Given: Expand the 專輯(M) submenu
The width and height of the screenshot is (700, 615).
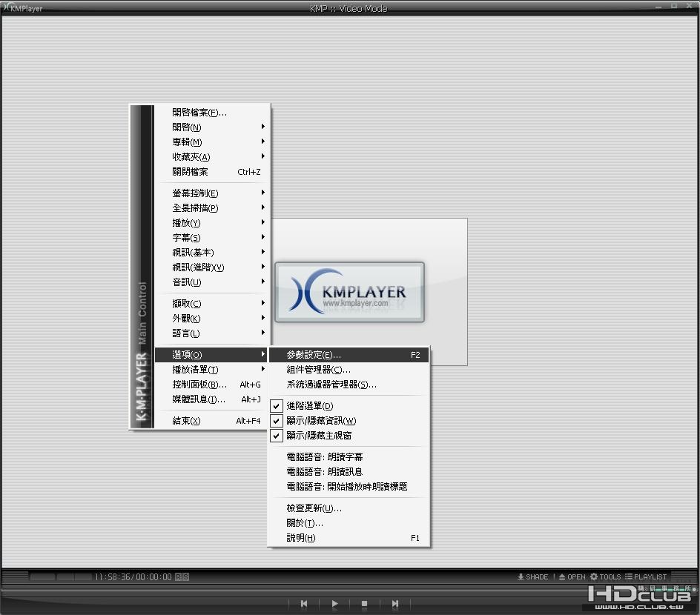Looking at the screenshot, I should (212, 142).
